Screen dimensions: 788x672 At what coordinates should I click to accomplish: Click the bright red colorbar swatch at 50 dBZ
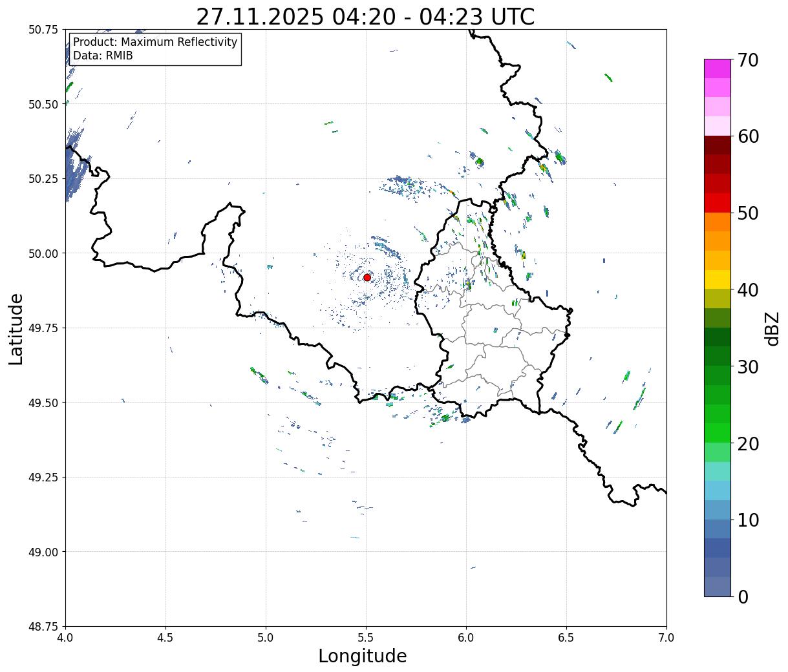click(x=718, y=203)
